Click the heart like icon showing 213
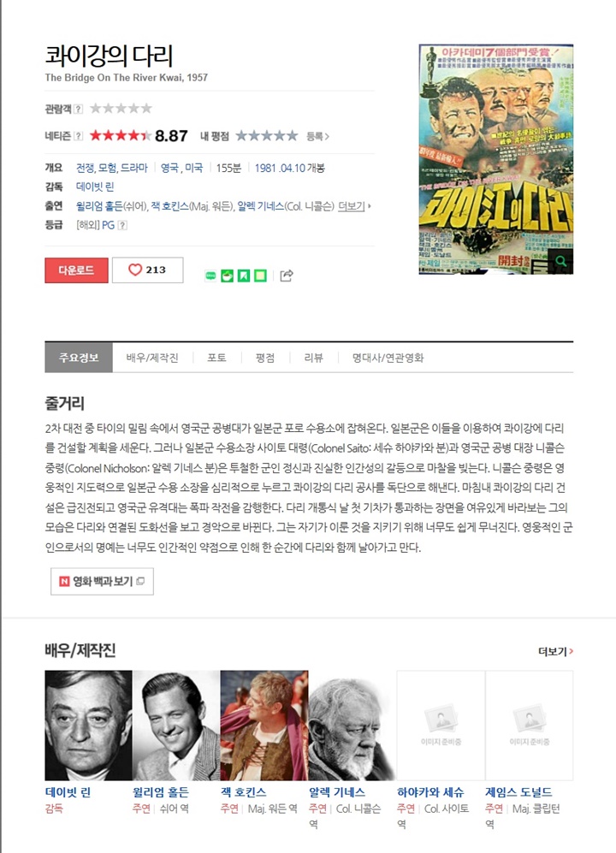Viewport: 616px width, 853px height. point(135,270)
